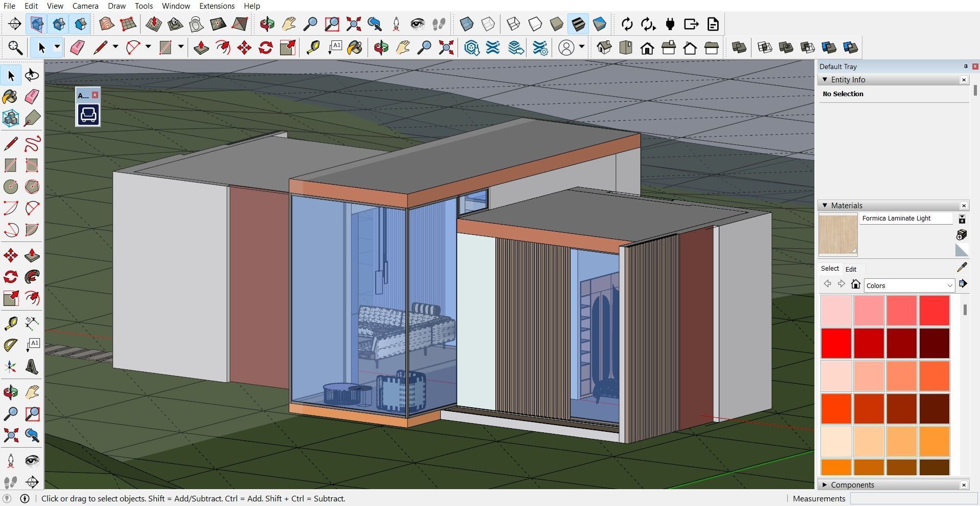Activate the Smoove sandbox tool
980x506 pixels.
click(153, 24)
